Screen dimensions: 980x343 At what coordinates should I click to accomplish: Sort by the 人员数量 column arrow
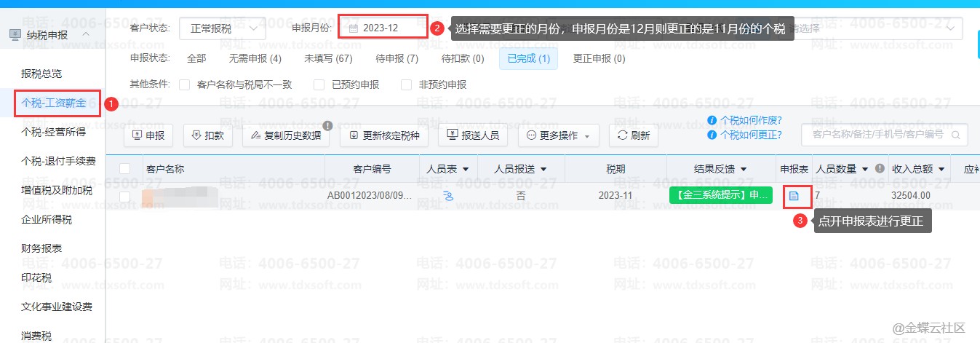point(866,169)
